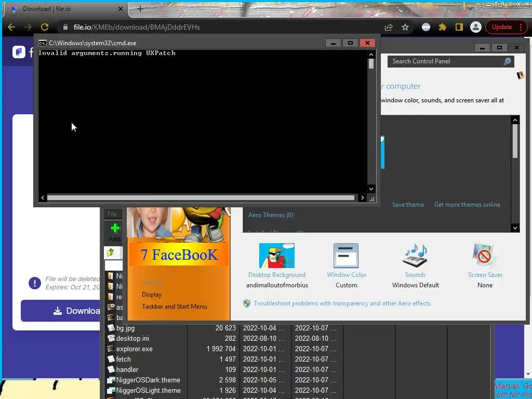Click the Download button on file.io
532x399 pixels.
(x=60, y=311)
